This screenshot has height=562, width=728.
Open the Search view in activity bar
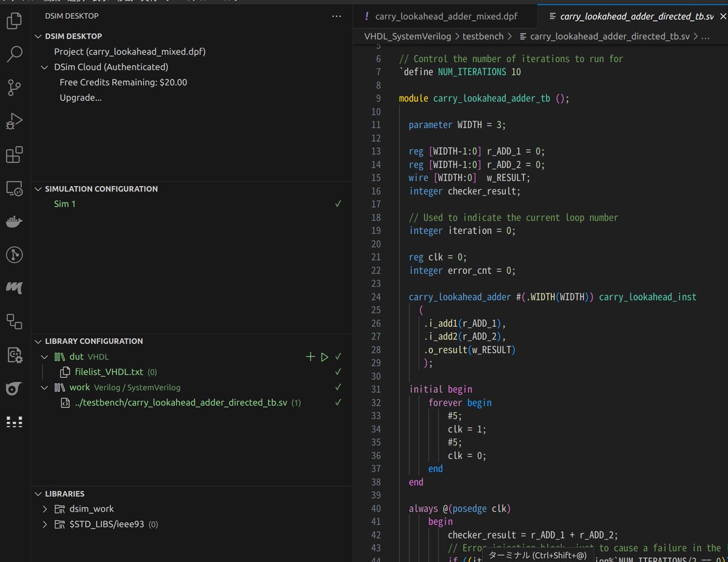(x=15, y=55)
